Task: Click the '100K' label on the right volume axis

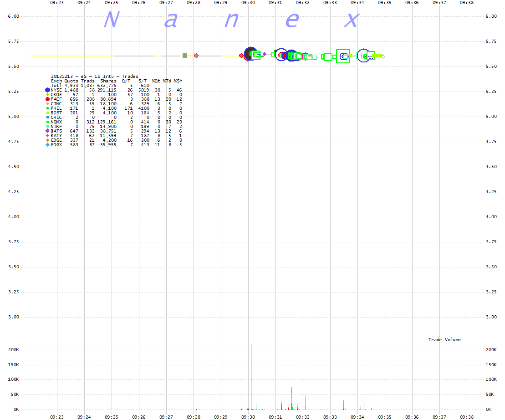Action: pos(491,379)
